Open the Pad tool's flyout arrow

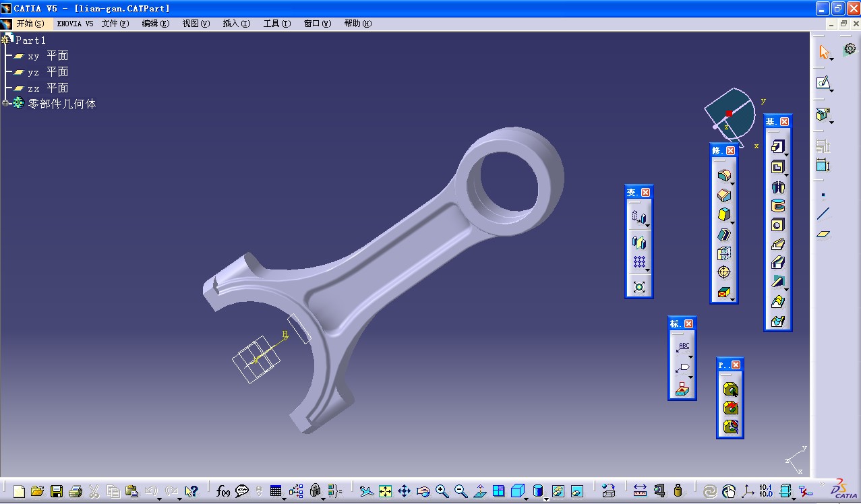click(786, 156)
